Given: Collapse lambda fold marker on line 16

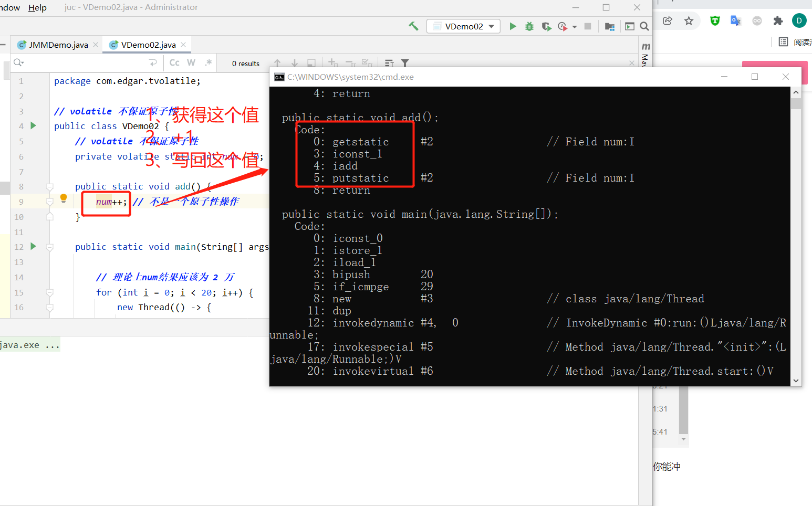Looking at the screenshot, I should [50, 308].
